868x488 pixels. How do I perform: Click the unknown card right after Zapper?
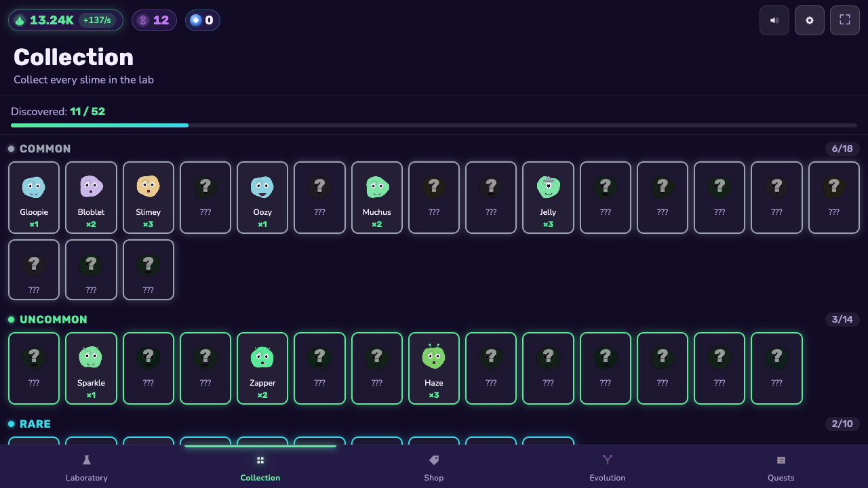pos(319,368)
